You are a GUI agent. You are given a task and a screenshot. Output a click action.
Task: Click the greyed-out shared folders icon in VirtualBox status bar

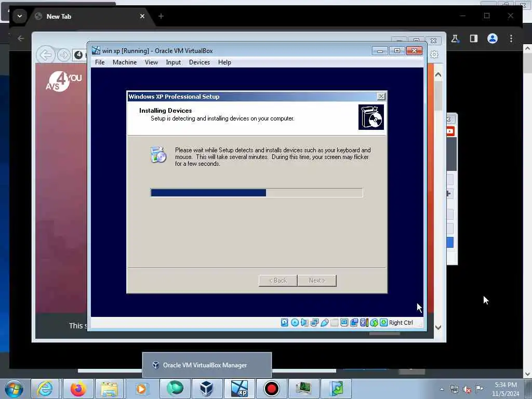click(x=334, y=322)
